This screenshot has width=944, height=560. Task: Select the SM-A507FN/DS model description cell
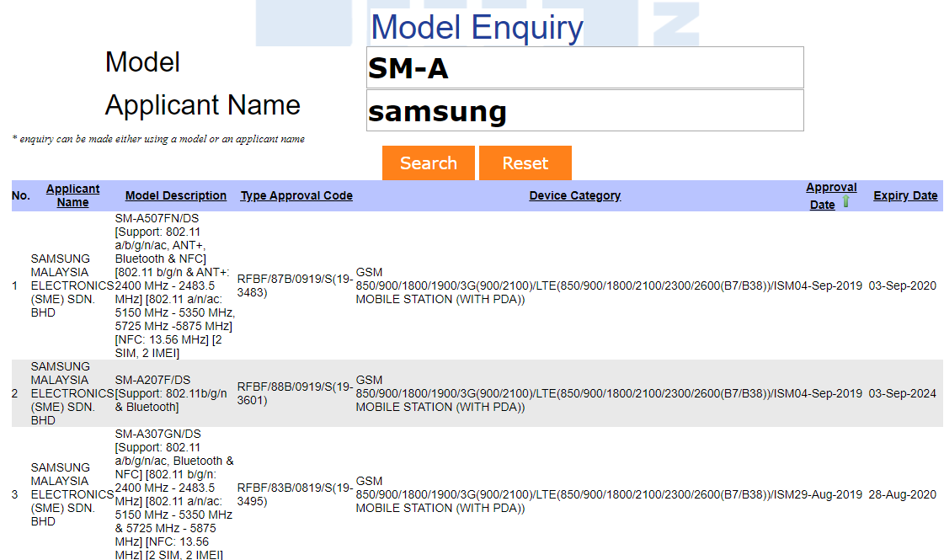pos(174,285)
